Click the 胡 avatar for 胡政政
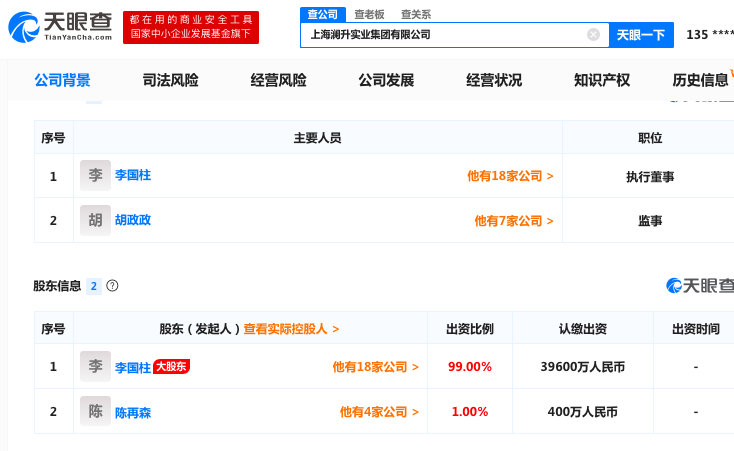Screen dimensions: 734x451 coord(95,220)
